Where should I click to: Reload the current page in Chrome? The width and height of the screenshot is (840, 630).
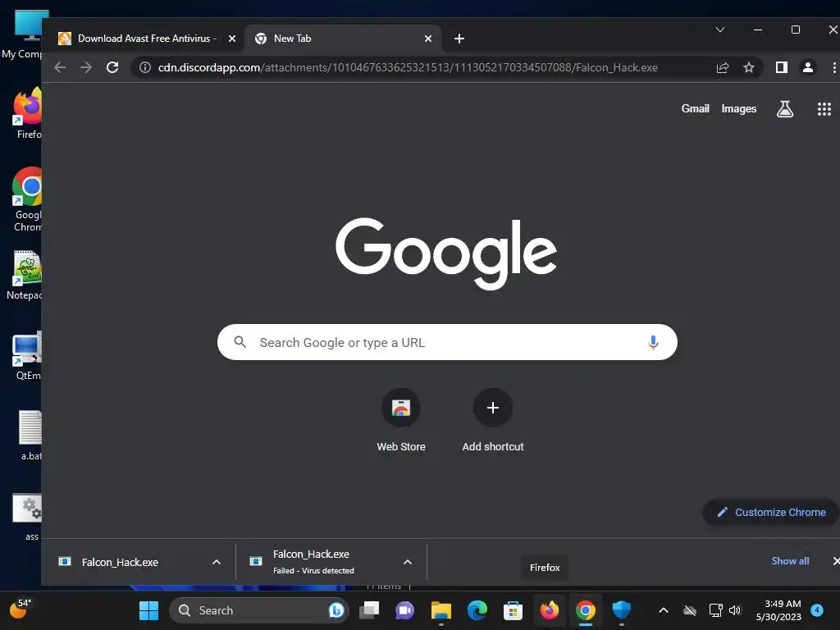[112, 67]
